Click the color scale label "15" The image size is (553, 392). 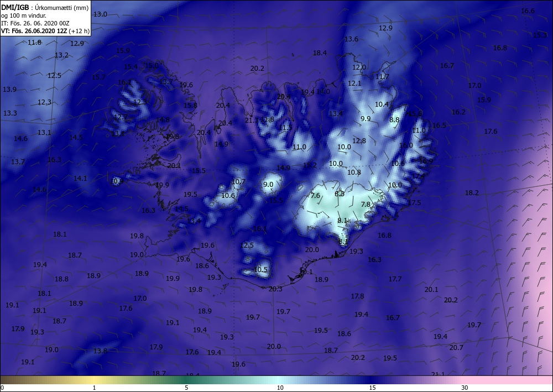(372, 388)
